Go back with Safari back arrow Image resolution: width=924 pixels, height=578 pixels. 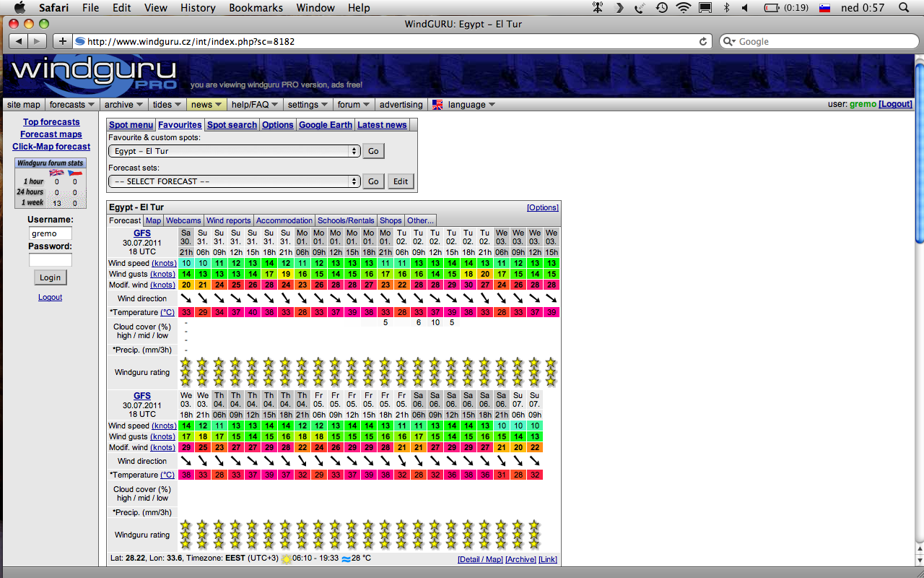(x=19, y=41)
